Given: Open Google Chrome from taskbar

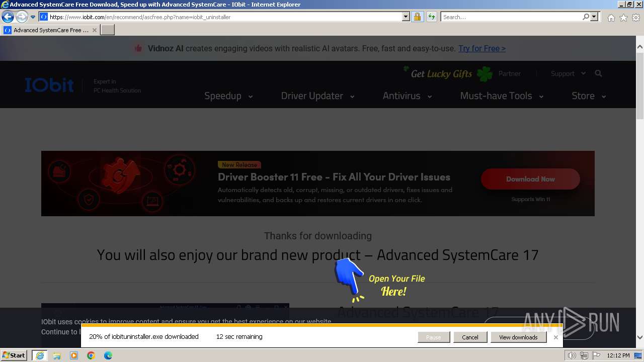Looking at the screenshot, I should [x=91, y=355].
